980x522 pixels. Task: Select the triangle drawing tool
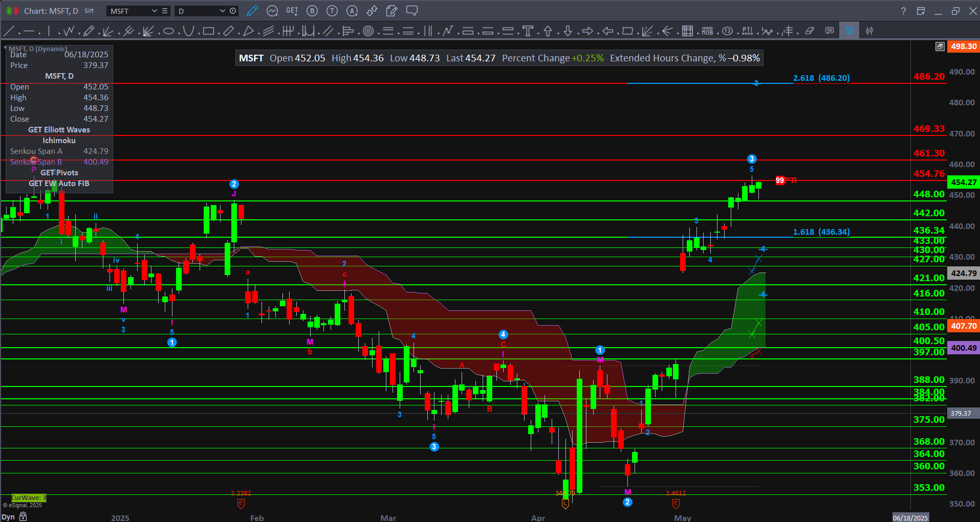(x=249, y=31)
